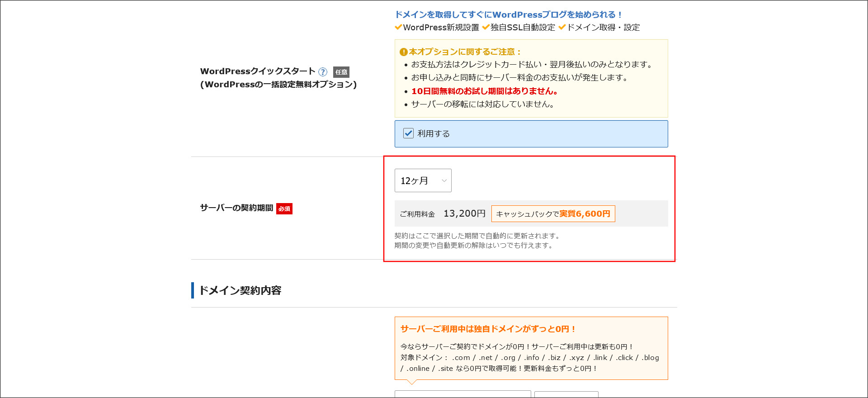
Task: Open the 12ヶ月 contract period dropdown
Action: [x=423, y=180]
